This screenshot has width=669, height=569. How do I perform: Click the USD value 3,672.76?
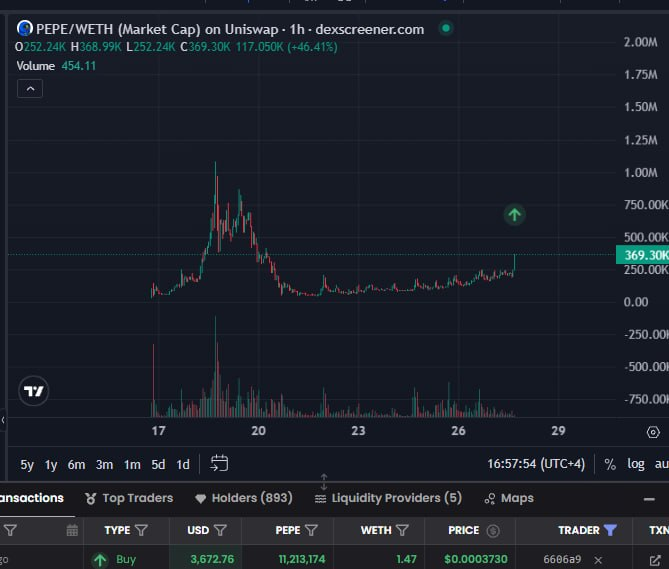coord(212,559)
